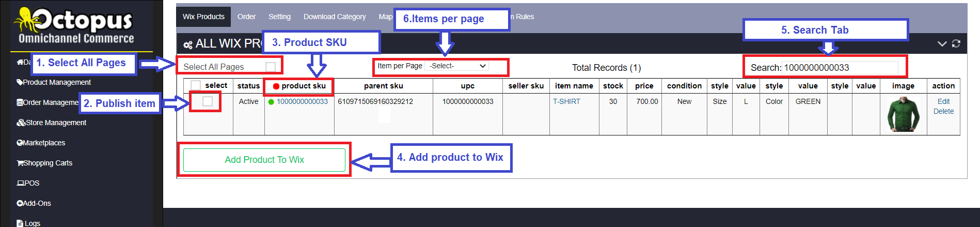Open Add-Ons in the sidebar
Viewport: 980px width, 227px height.
coord(34,203)
